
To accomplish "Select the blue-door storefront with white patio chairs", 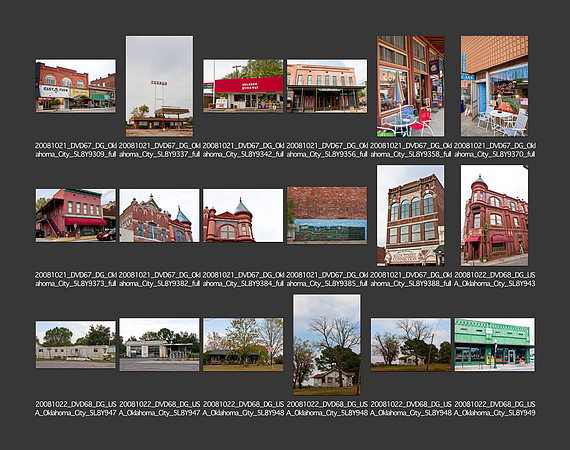I will click(x=494, y=86).
